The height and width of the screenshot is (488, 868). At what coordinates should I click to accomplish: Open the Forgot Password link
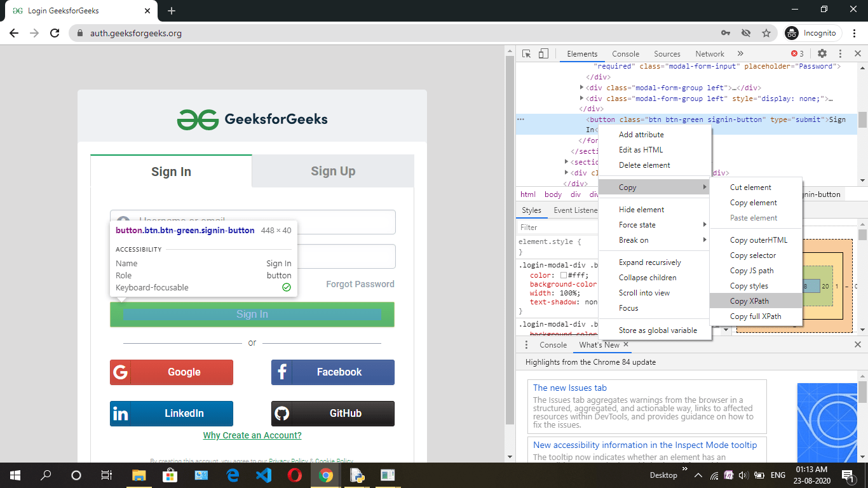click(360, 284)
